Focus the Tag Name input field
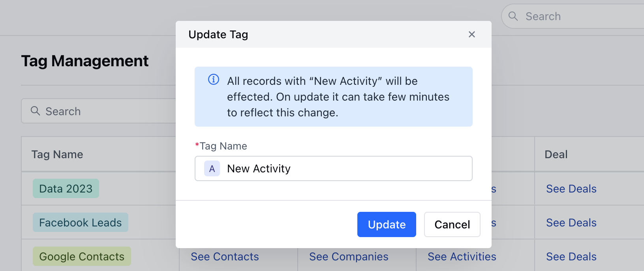 pyautogui.click(x=333, y=168)
